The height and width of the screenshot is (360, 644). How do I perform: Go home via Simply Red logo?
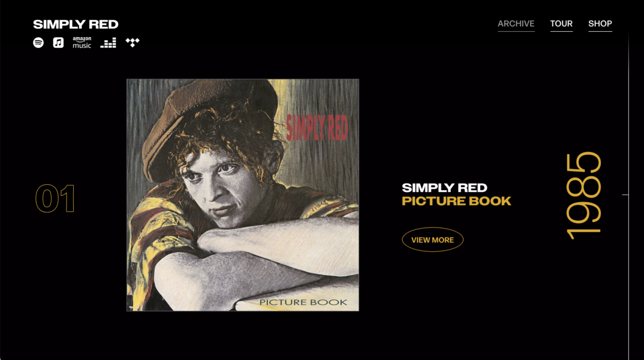coord(76,25)
